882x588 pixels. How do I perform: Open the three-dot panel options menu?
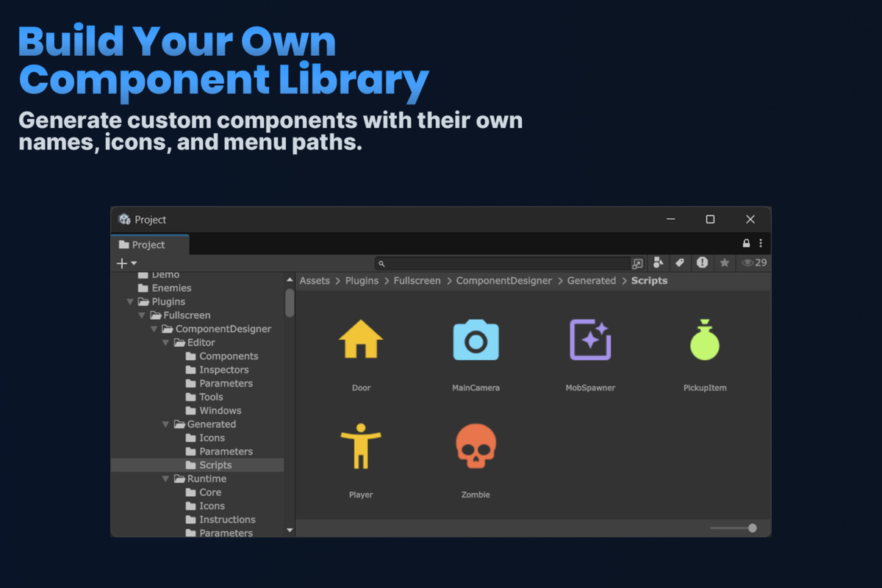coord(761,243)
